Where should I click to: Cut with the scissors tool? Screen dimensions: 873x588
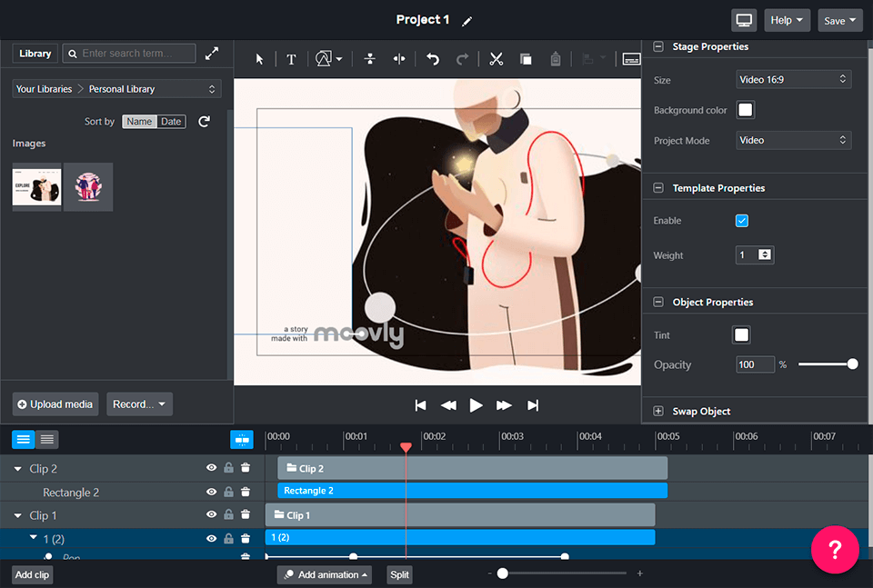coord(496,58)
